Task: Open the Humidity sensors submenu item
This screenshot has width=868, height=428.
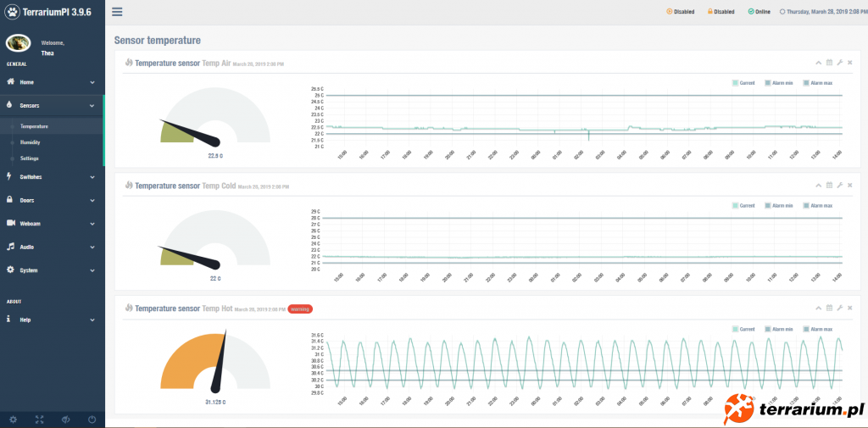Action: (x=31, y=142)
